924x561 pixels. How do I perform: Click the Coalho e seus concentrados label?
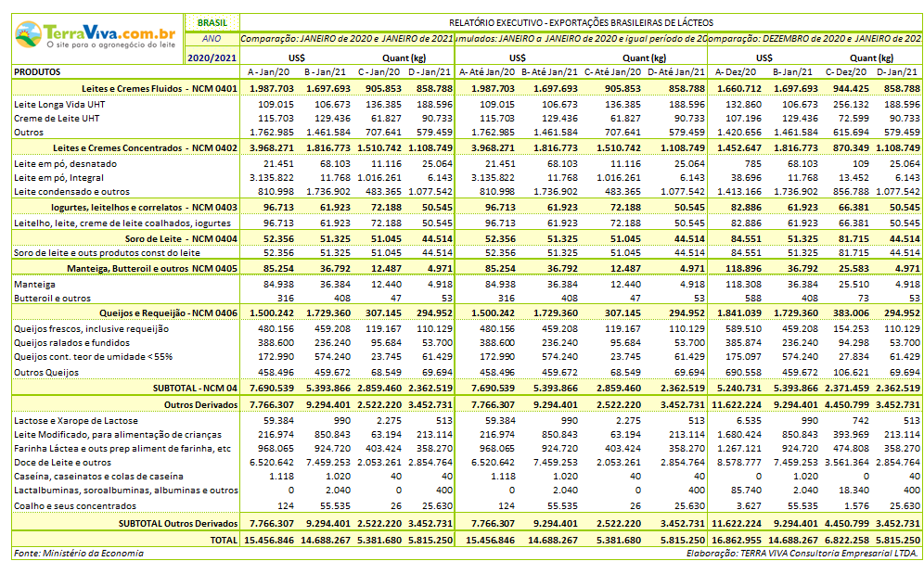tap(75, 506)
